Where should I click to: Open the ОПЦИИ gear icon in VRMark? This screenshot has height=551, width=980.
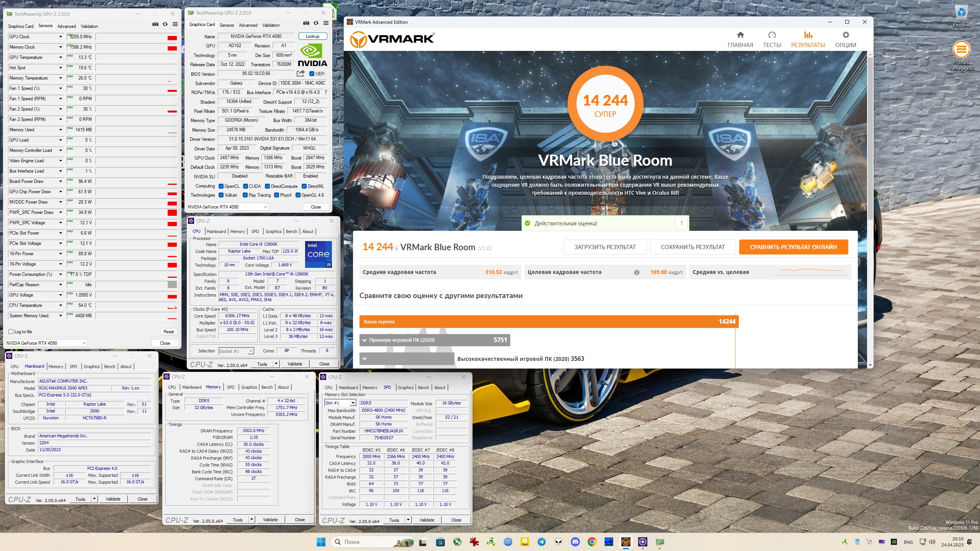coord(846,35)
